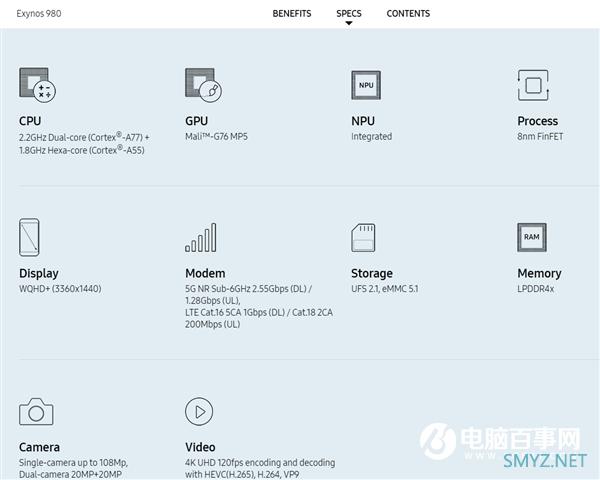Click the Storage memory card icon
The image size is (600, 480).
pos(363,237)
